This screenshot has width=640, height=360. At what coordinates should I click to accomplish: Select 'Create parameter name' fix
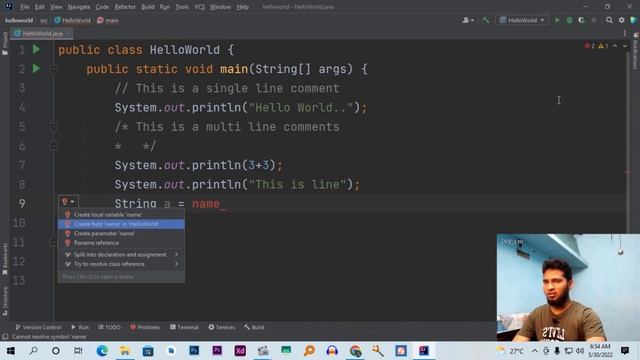click(121, 233)
